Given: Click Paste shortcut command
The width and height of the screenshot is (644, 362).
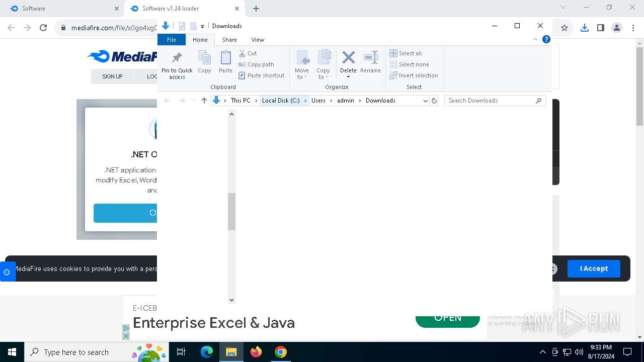Looking at the screenshot, I should [x=262, y=75].
